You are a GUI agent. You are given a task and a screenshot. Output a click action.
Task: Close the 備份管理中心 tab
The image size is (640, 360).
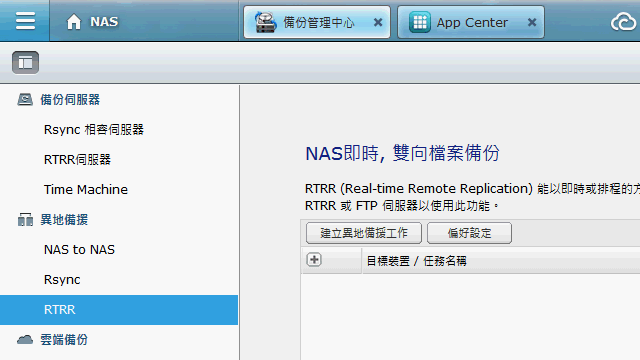pos(378,22)
